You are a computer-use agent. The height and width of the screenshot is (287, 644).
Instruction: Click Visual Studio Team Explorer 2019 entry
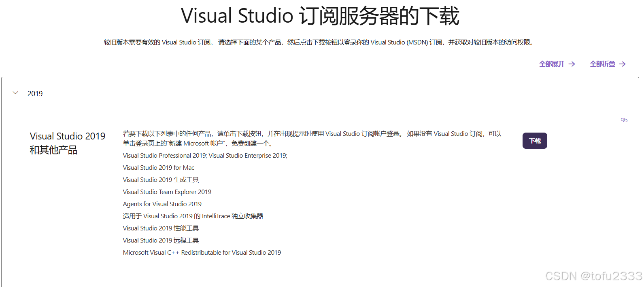point(167,192)
